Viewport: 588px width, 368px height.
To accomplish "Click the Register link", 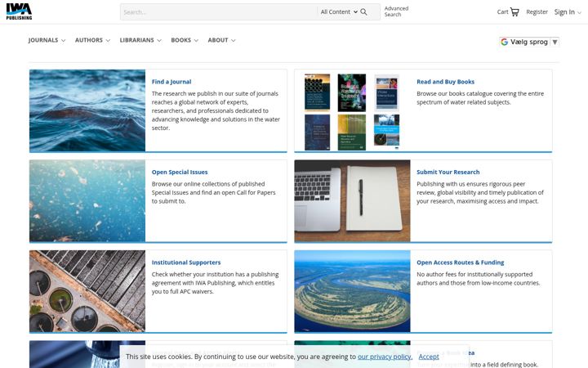I will click(537, 12).
